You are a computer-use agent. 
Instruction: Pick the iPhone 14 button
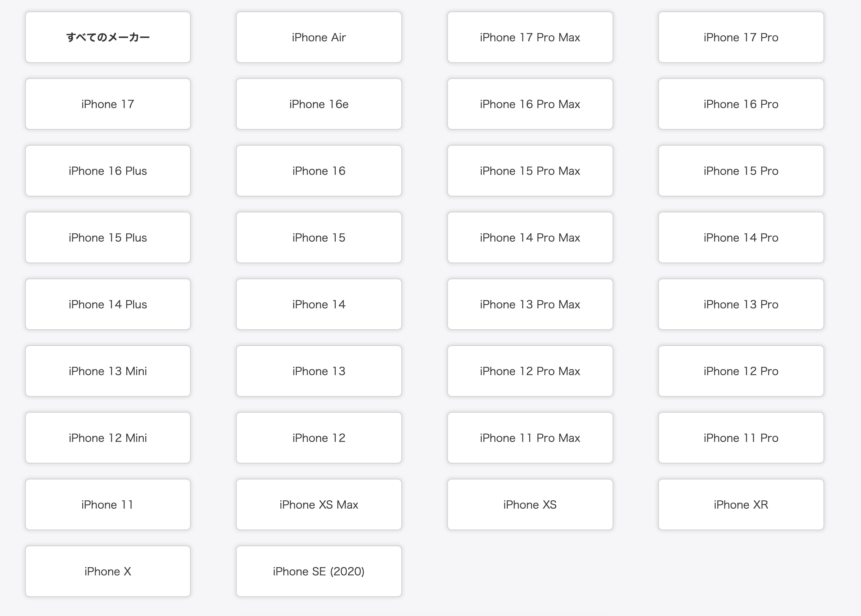click(x=319, y=304)
